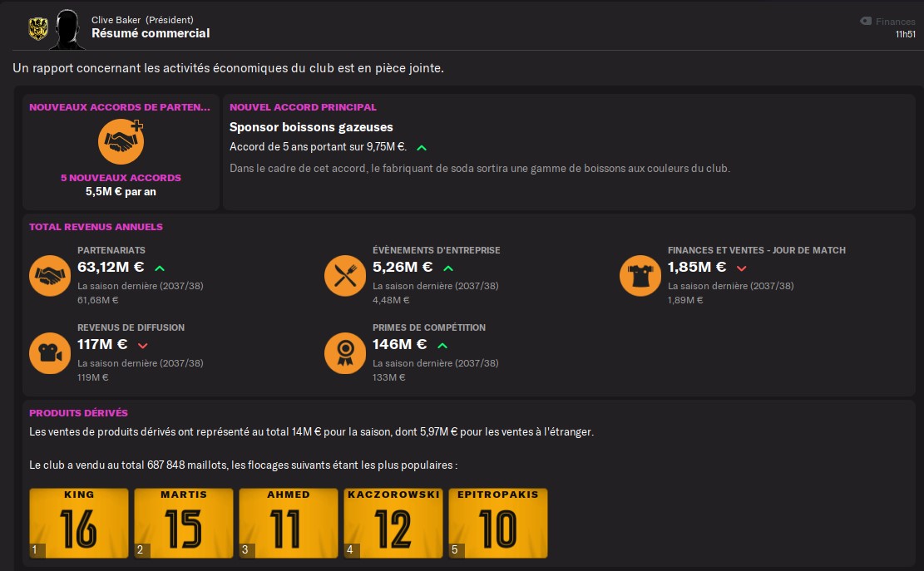Click the report attachment intro sentence

[229, 68]
